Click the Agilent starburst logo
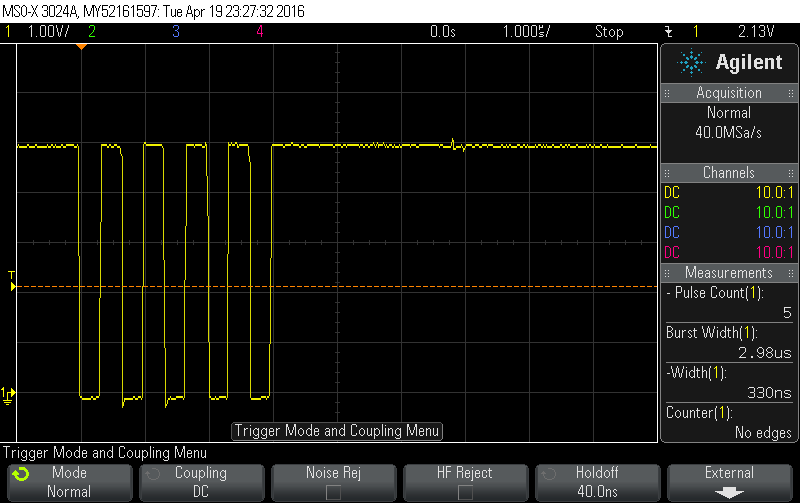The image size is (800, 503). coord(691,62)
